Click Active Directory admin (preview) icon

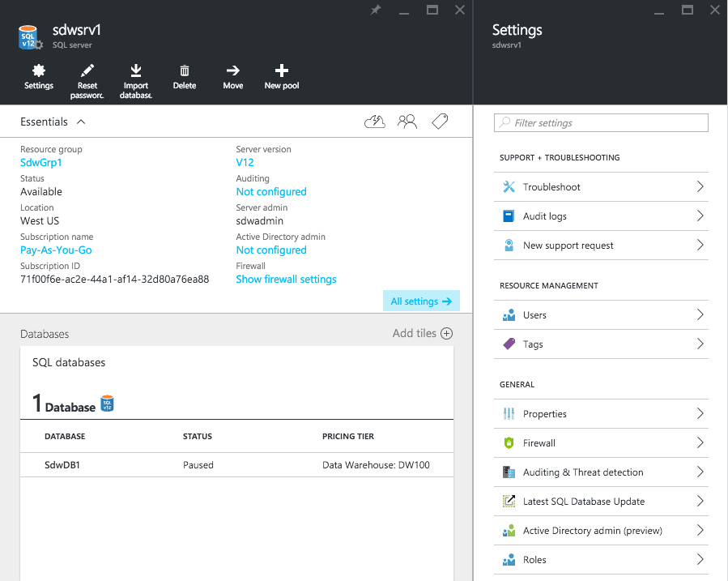click(509, 531)
